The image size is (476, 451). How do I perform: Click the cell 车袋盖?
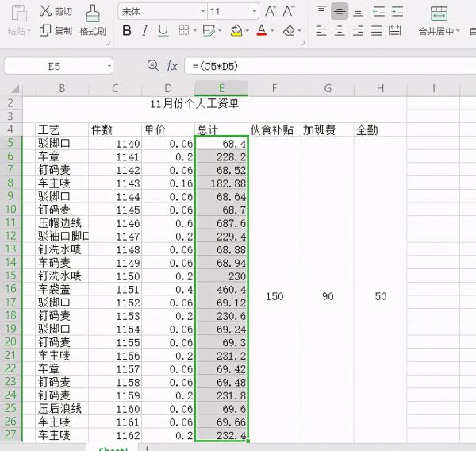pos(62,289)
